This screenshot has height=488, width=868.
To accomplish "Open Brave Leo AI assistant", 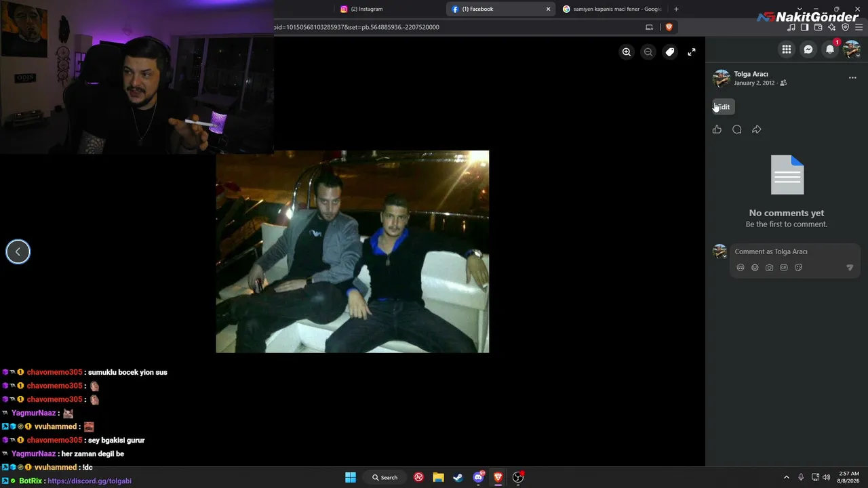I will [832, 27].
